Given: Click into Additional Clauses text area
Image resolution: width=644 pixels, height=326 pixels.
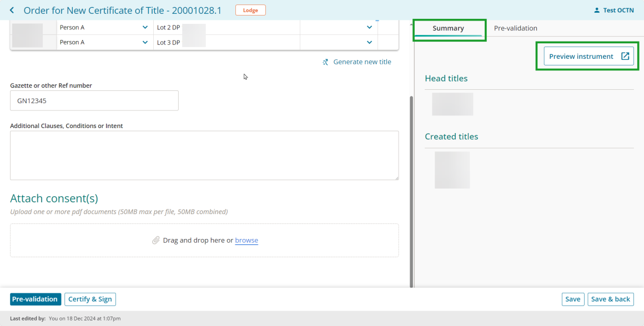Looking at the screenshot, I should point(204,155).
